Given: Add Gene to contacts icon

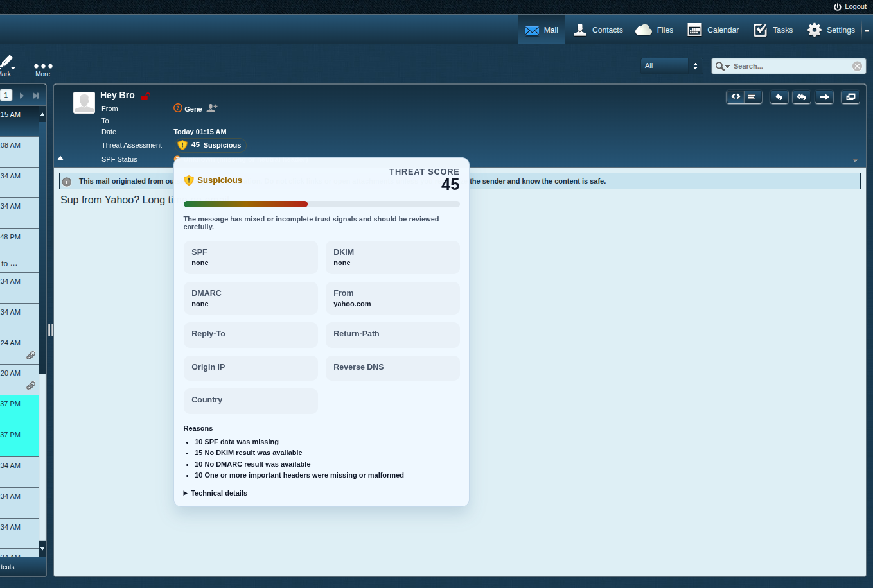Looking at the screenshot, I should 212,108.
